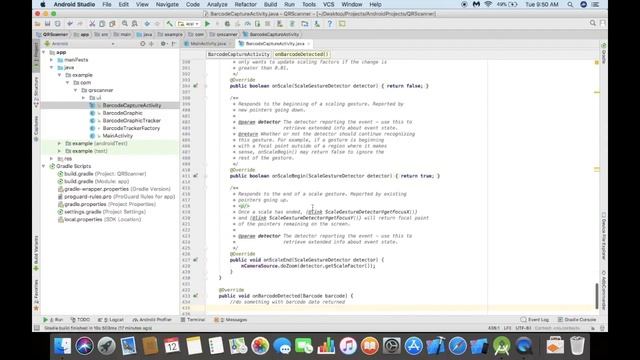Expand the example (androidTest) package
This screenshot has width=640, height=360.
point(60,144)
